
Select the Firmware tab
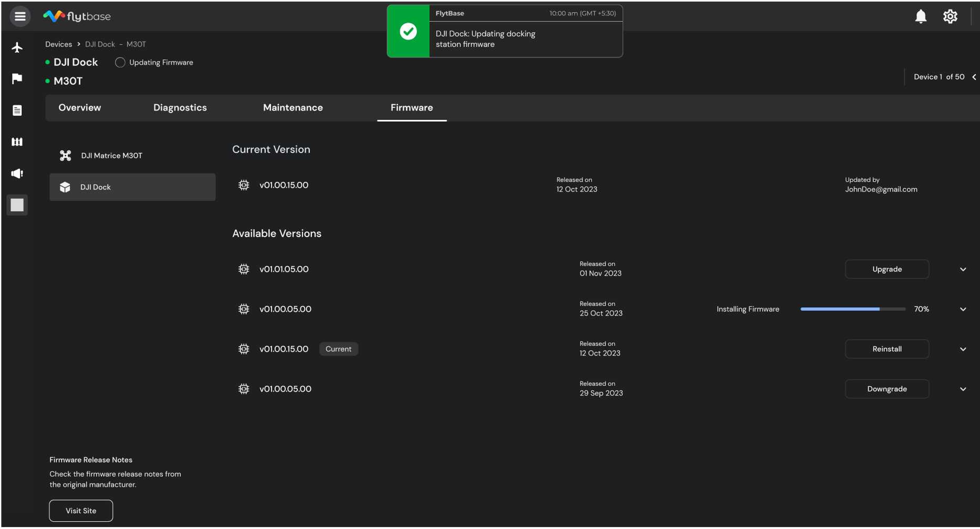tap(412, 108)
